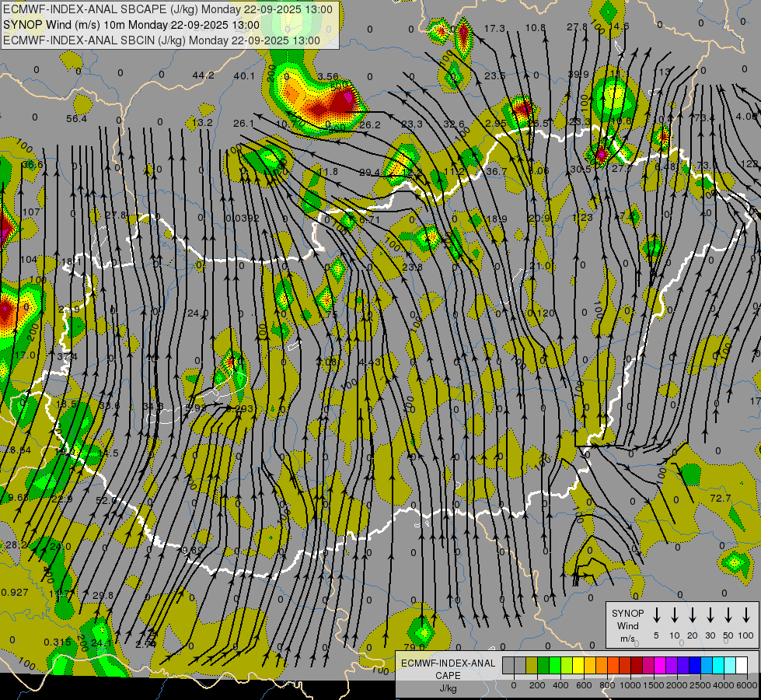Click the 4.06 value at right edge
The image size is (761, 700).
click(747, 116)
